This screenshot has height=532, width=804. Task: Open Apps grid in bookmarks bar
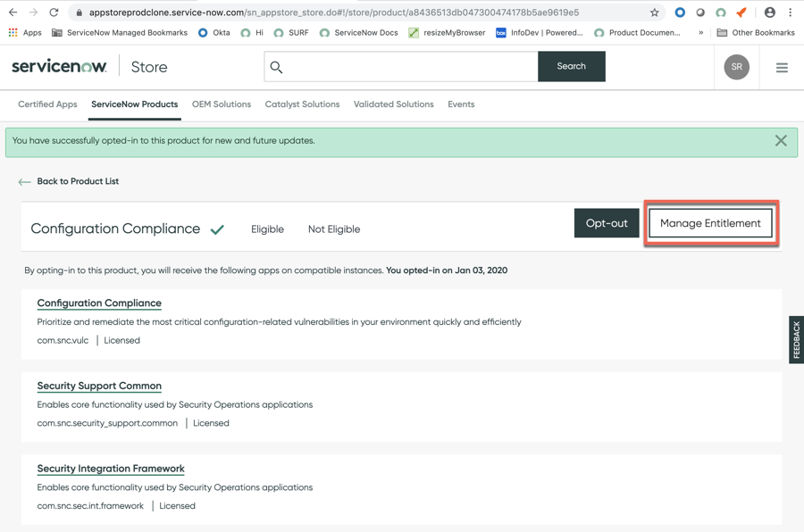pos(25,32)
